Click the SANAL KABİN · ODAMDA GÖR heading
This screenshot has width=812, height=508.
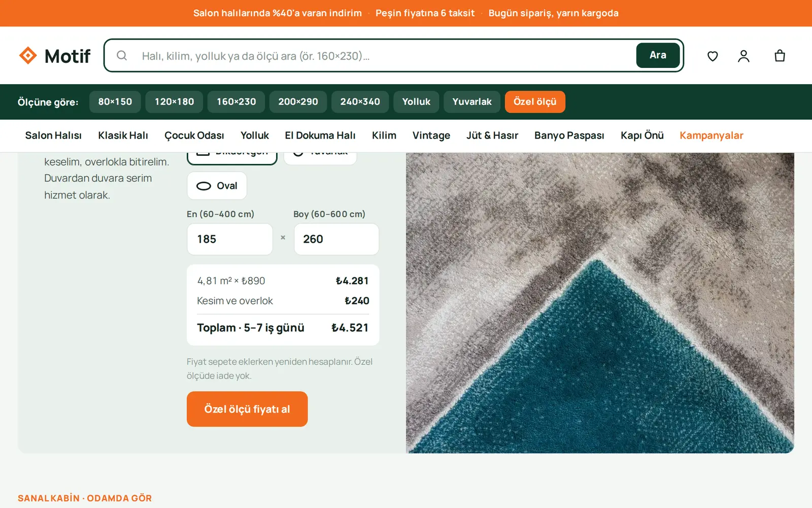pyautogui.click(x=85, y=498)
